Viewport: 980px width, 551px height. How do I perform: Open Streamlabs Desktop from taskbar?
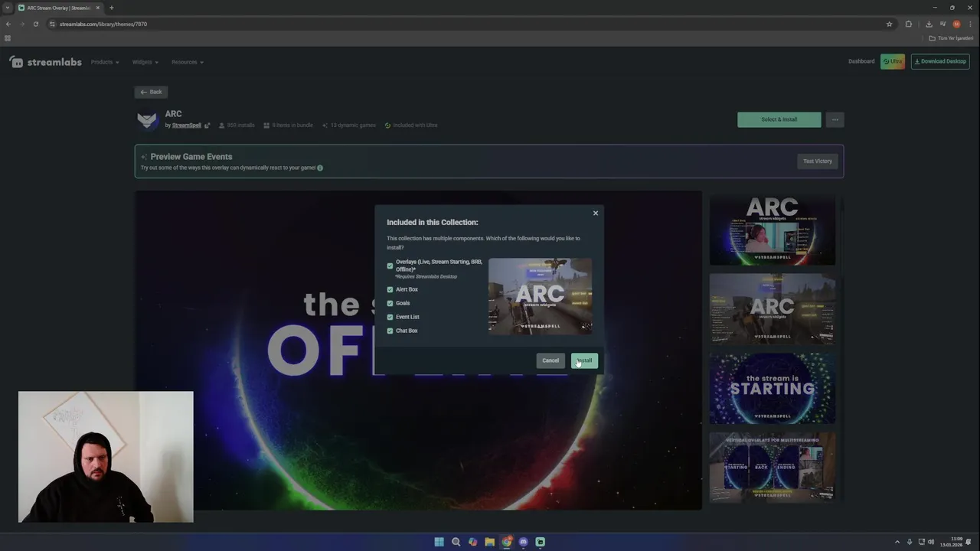540,542
